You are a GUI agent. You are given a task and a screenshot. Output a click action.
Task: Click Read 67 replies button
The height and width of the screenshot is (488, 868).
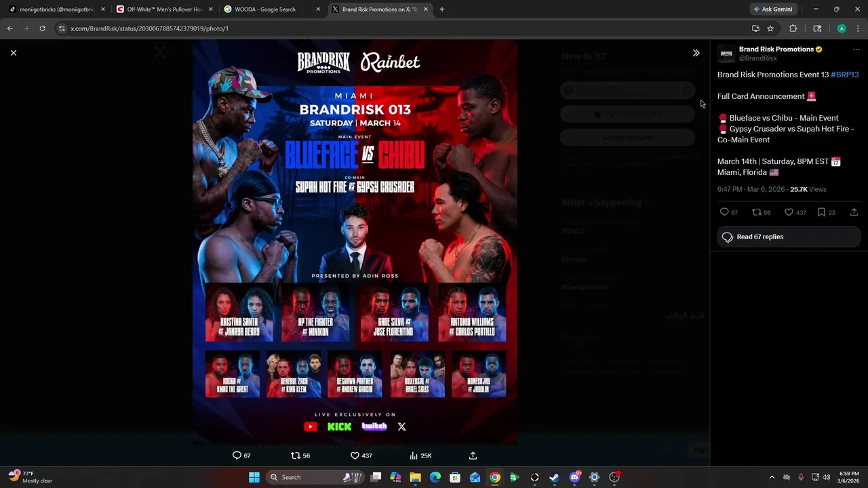click(x=789, y=237)
